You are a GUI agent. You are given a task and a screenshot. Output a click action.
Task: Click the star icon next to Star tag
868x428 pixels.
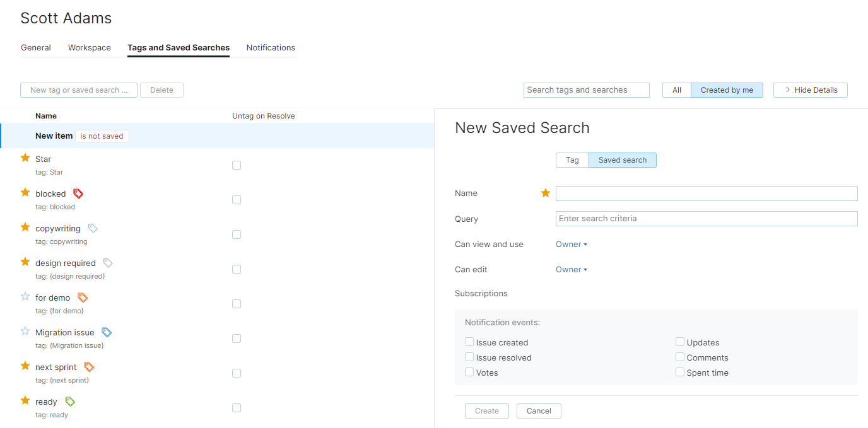point(25,158)
